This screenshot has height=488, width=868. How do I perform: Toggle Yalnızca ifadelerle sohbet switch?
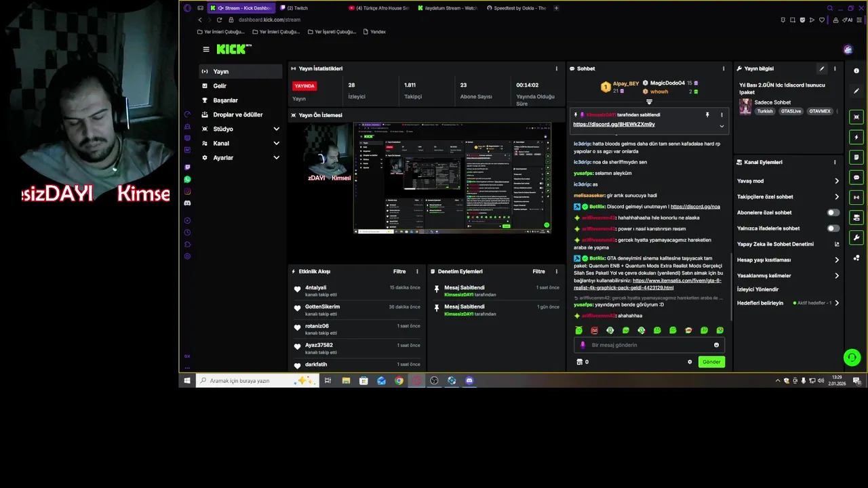tap(833, 228)
